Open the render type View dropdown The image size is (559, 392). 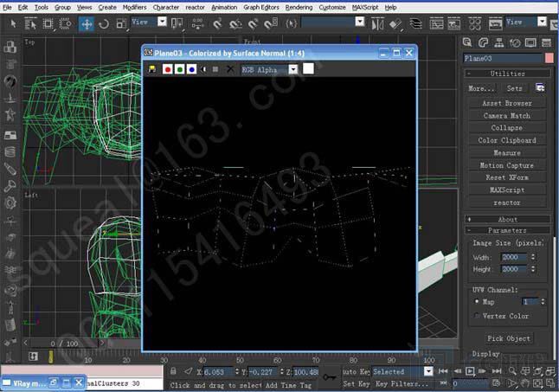(542, 22)
